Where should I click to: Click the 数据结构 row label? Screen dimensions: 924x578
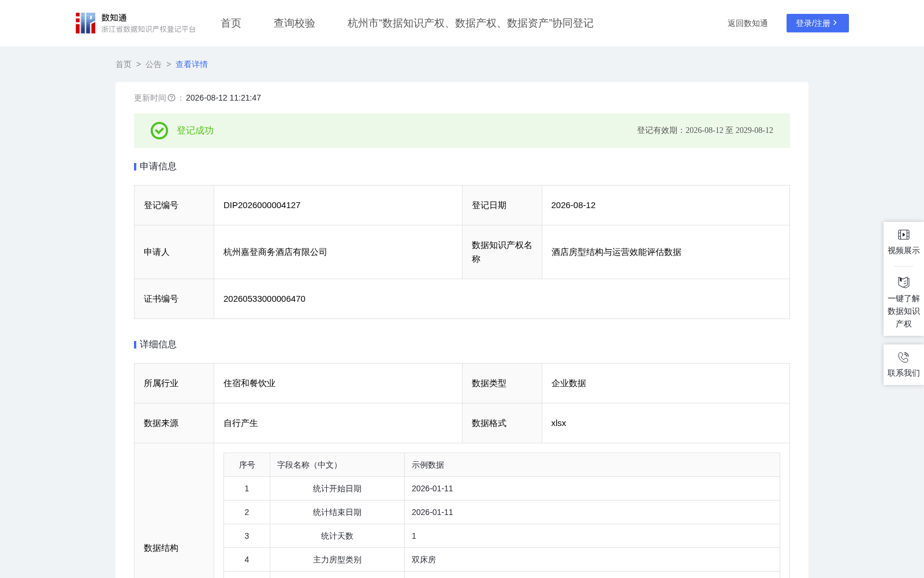[x=161, y=548]
